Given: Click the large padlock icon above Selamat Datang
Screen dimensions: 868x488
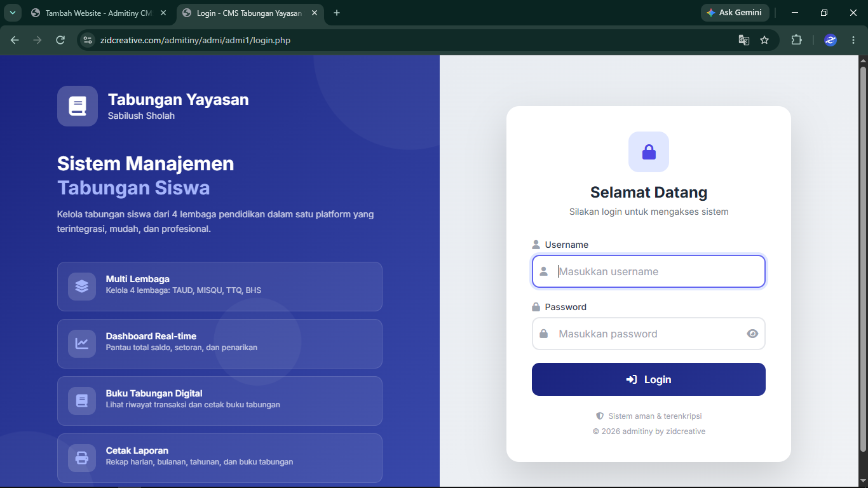Looking at the screenshot, I should pos(649,152).
